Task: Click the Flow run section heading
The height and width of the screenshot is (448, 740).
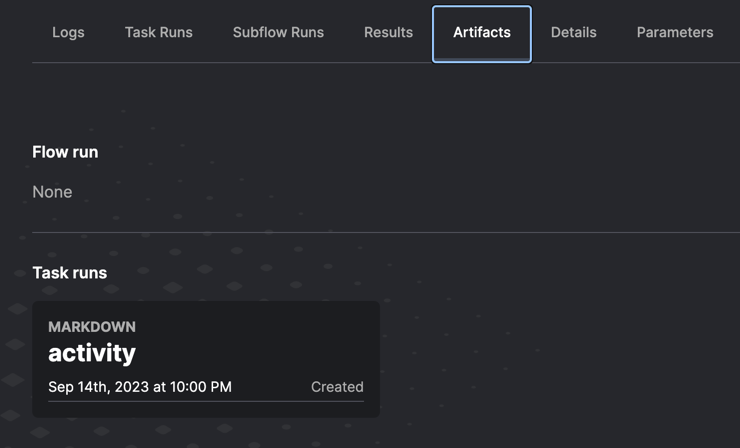Action: [x=65, y=152]
